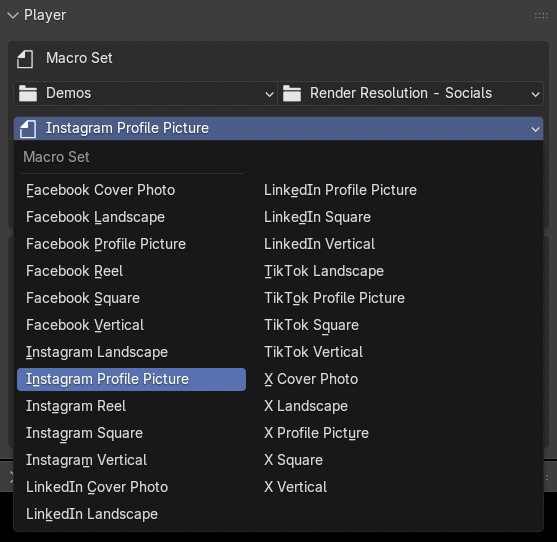Viewport: 557px width, 542px height.
Task: Select Facebook Square option
Action: 131,298
